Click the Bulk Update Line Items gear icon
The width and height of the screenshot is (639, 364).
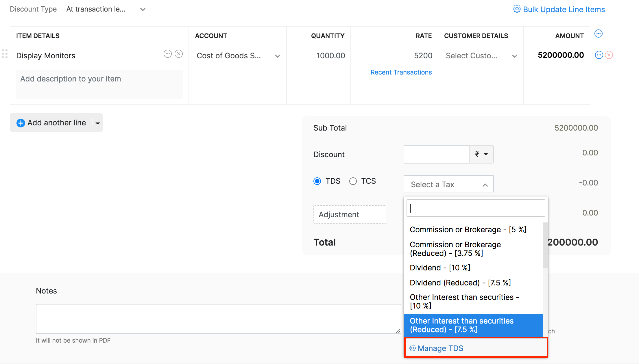pos(517,9)
